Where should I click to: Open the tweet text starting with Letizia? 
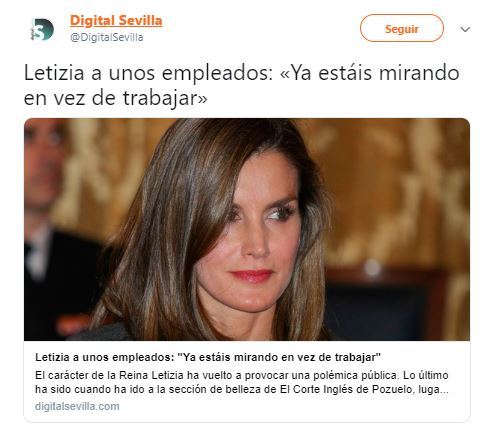coord(242,85)
